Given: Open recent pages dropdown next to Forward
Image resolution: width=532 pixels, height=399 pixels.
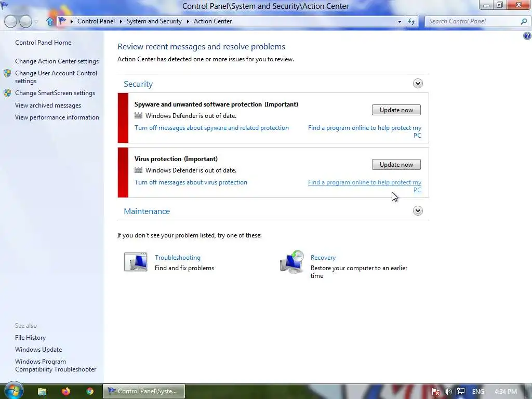Looking at the screenshot, I should 36,22.
